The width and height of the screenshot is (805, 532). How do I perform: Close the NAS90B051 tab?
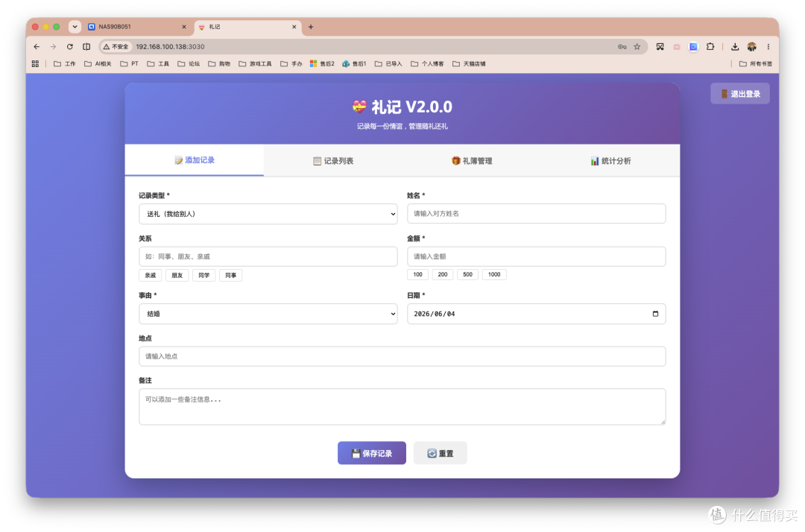point(184,27)
